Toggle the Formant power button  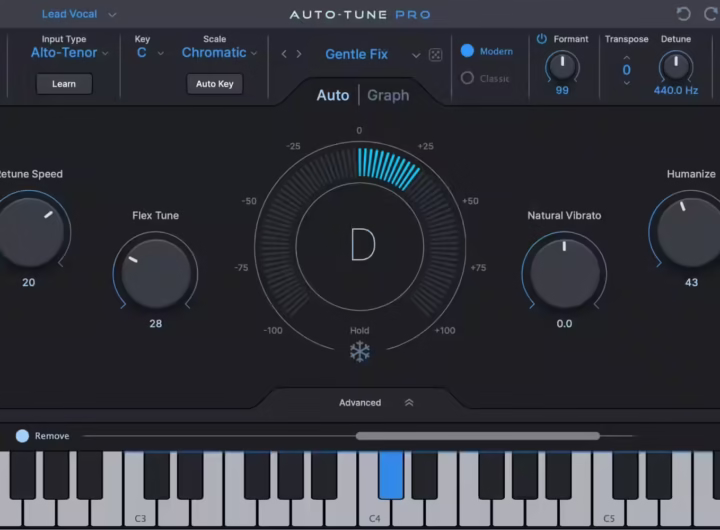pyautogui.click(x=542, y=39)
